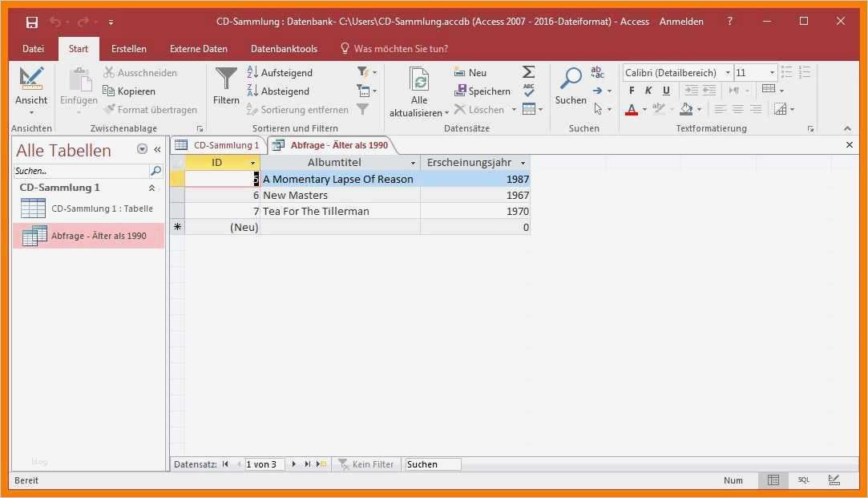Click record navigator Suchen field
This screenshot has height=498, width=868.
click(x=432, y=464)
